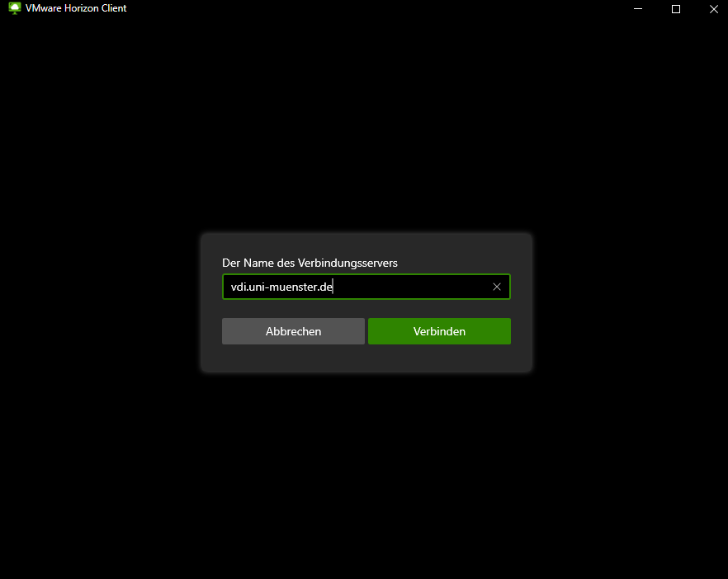Click the VMware Horizon Client app icon
Viewport: 728px width, 579px height.
[x=14, y=8]
